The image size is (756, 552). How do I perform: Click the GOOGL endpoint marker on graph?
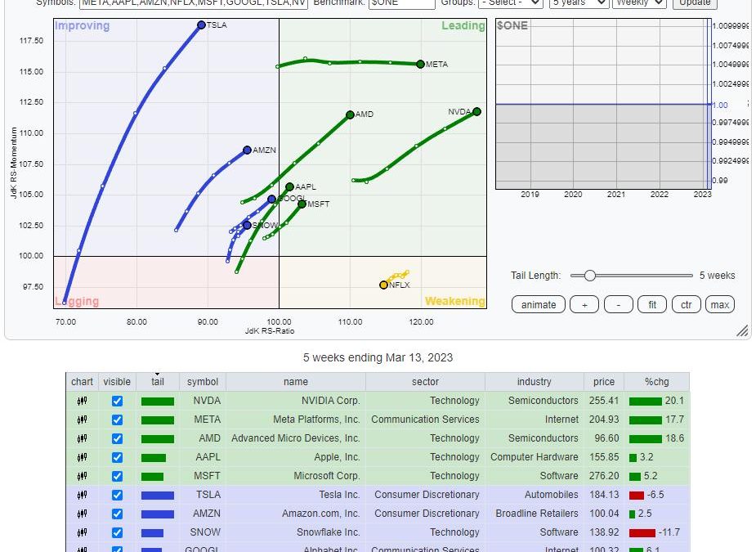(x=272, y=199)
